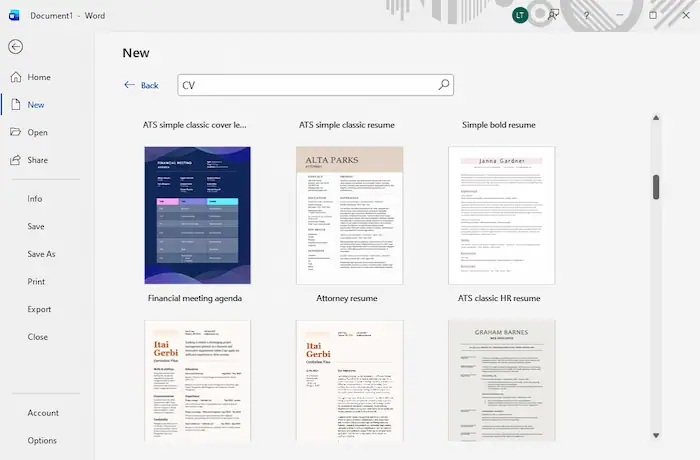Click the CV template search field

(316, 85)
